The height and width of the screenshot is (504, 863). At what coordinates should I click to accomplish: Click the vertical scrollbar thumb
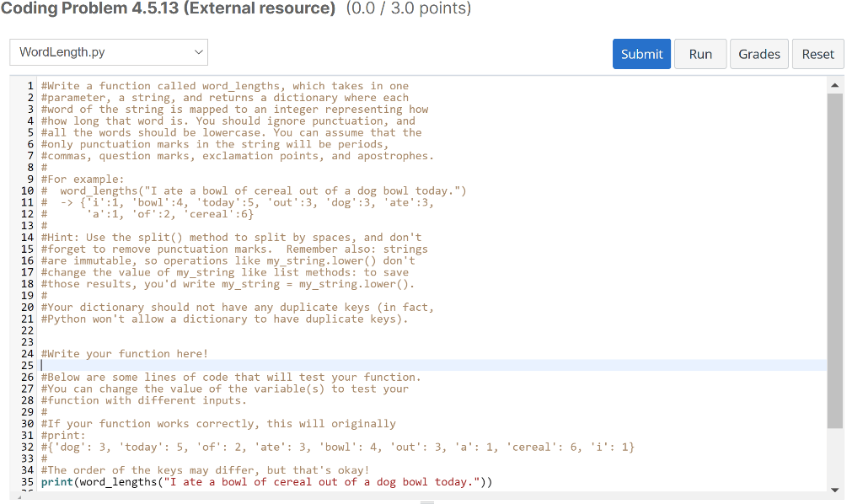tap(834, 260)
